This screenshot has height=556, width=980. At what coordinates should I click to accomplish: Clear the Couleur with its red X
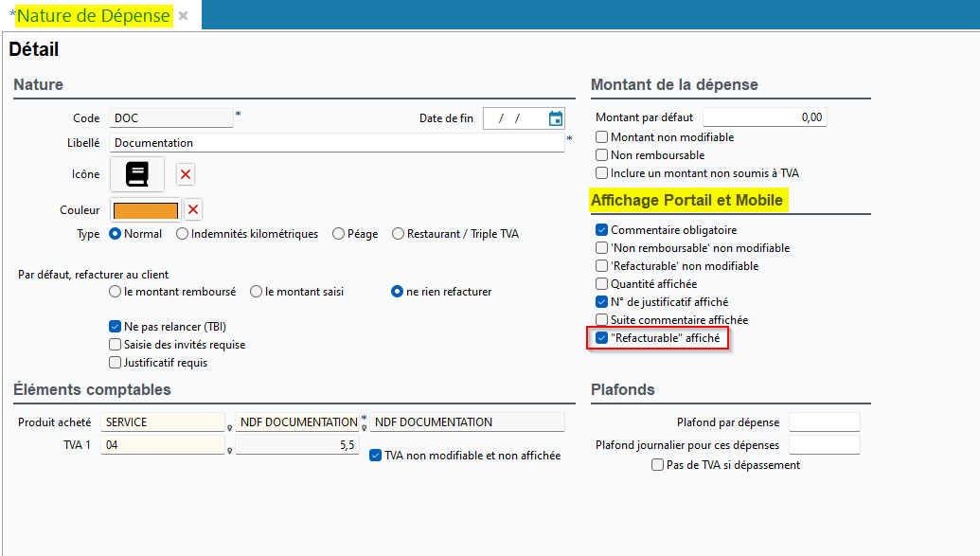coord(193,209)
